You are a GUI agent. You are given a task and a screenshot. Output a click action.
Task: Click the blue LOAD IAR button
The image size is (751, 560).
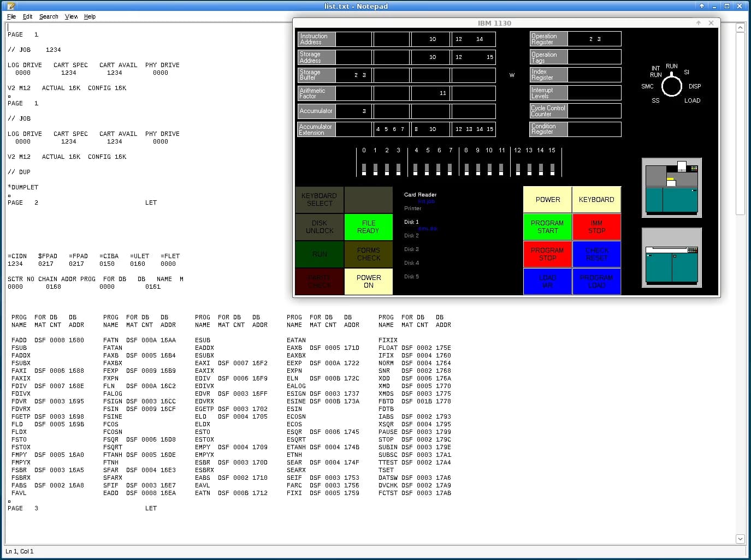548,282
